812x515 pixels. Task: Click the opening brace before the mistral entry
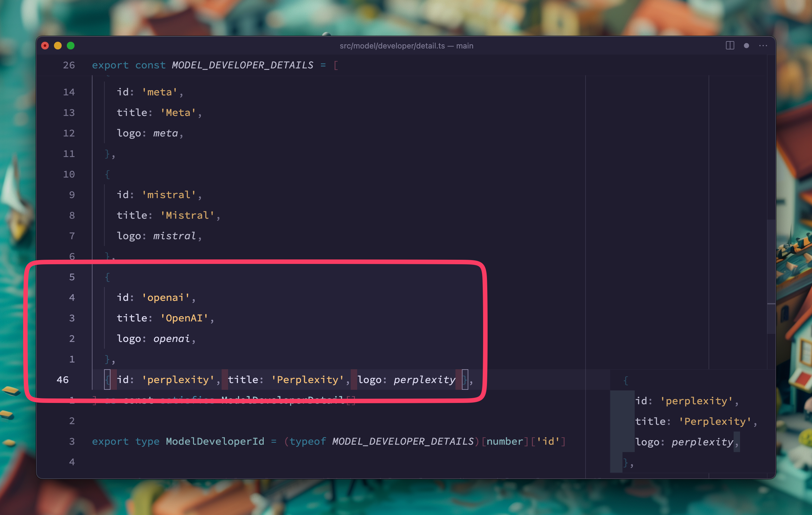(107, 174)
